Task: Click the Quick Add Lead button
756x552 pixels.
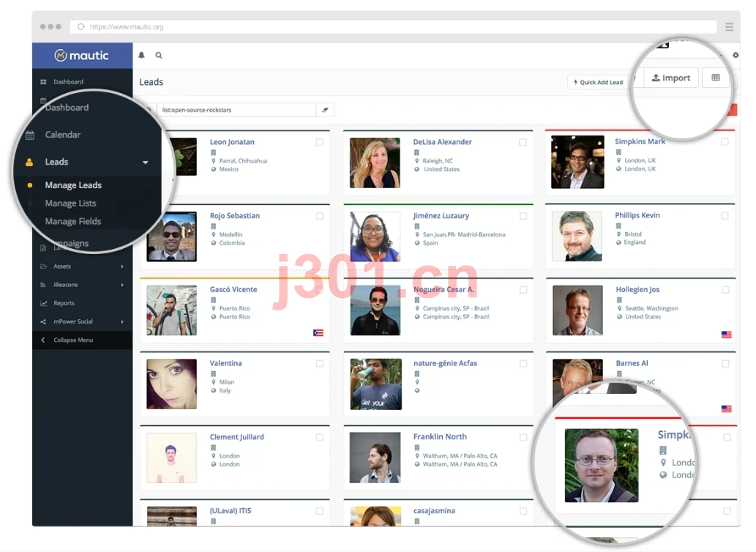Action: pyautogui.click(x=599, y=82)
